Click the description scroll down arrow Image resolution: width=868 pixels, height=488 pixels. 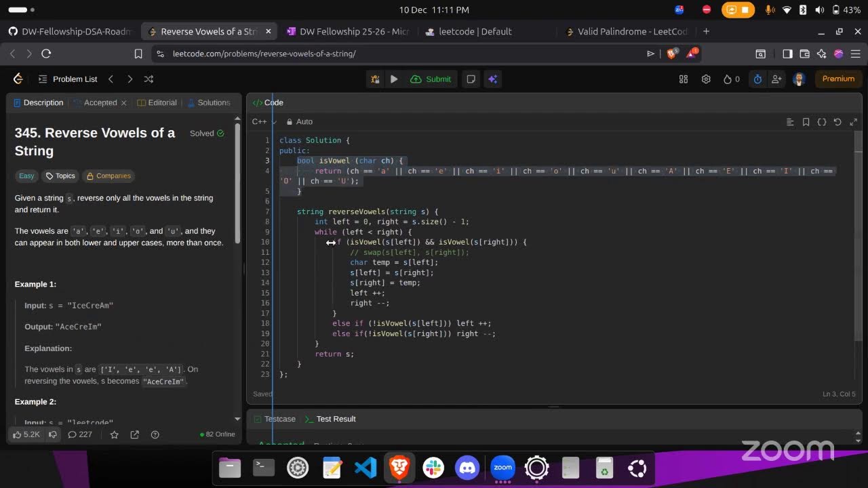(x=237, y=420)
